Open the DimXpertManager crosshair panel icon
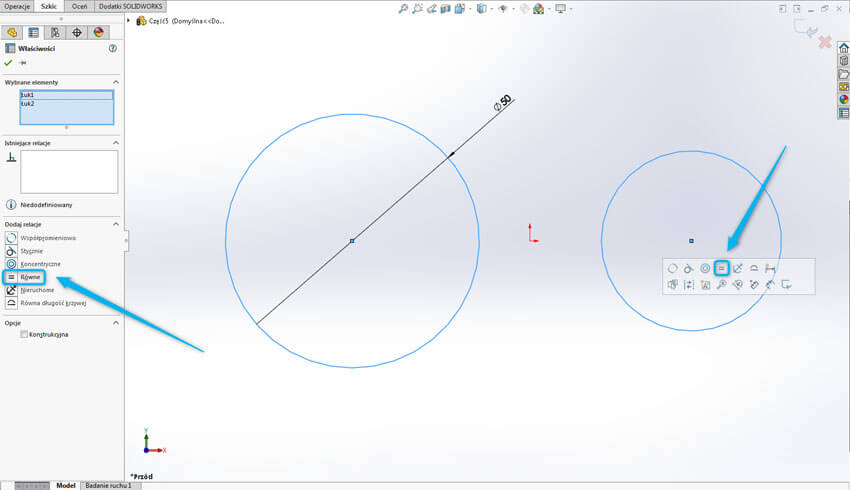850x490 pixels. tap(77, 33)
